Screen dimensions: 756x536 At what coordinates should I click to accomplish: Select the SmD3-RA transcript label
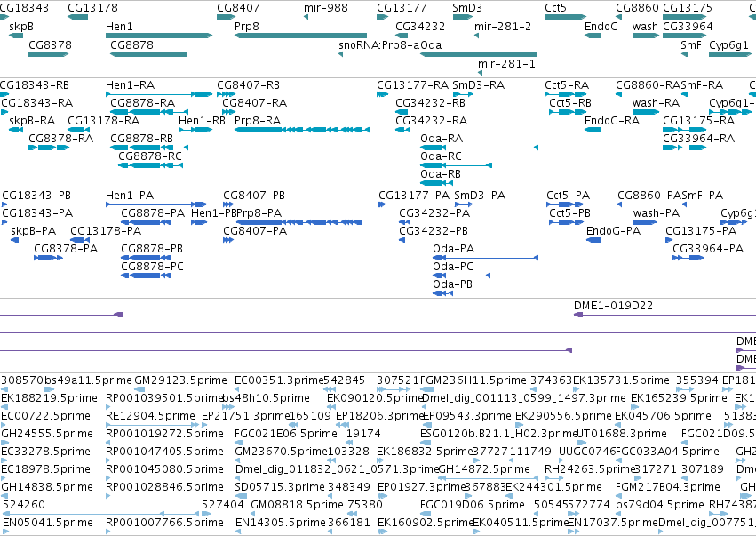478,85
